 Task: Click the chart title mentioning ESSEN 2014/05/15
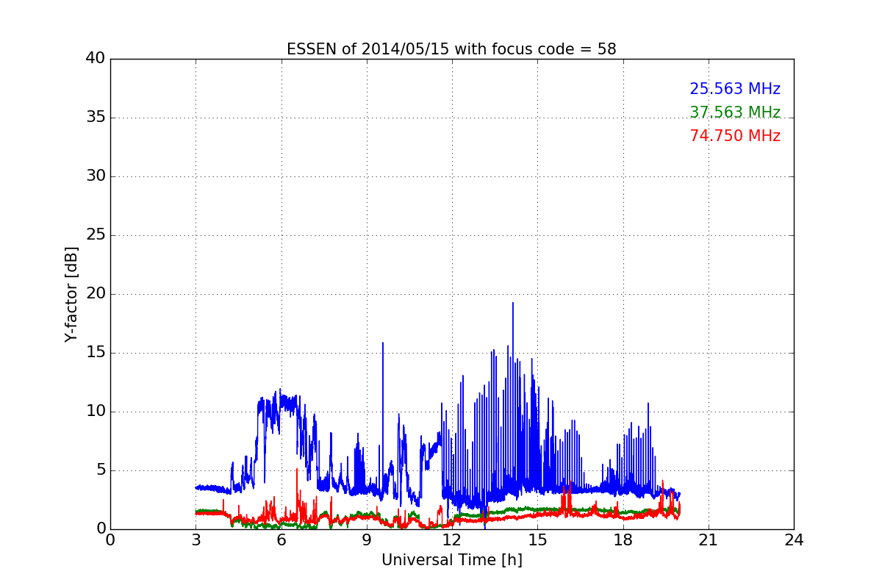[451, 49]
